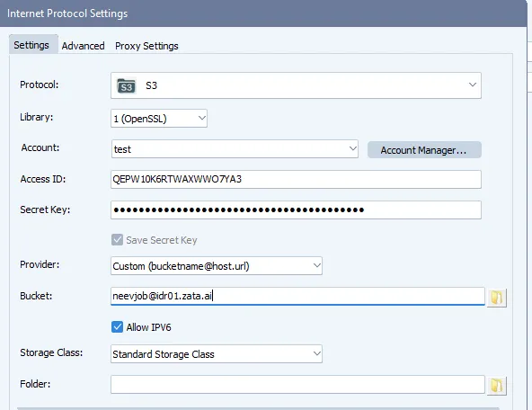Browse folders with the icon beside Folder field
The image size is (532, 410).
click(x=497, y=386)
